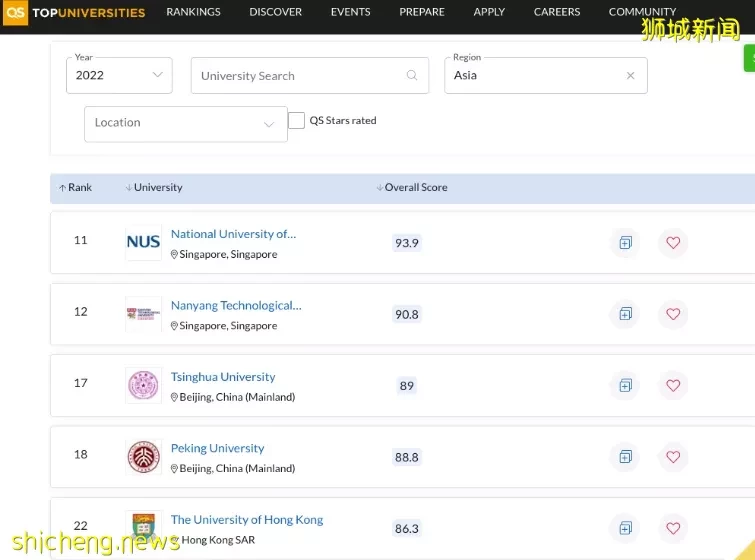Viewport: 755px width, 560px height.
Task: Favorite the Peking University row
Action: pos(673,456)
